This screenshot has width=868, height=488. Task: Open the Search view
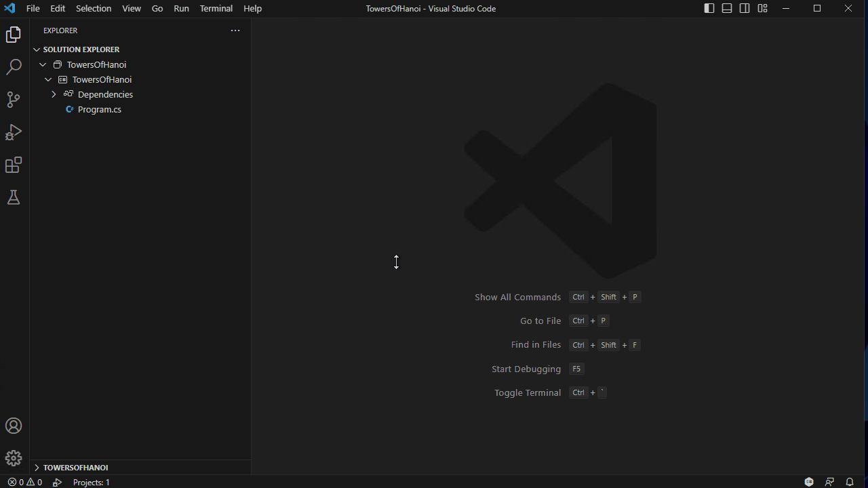14,66
